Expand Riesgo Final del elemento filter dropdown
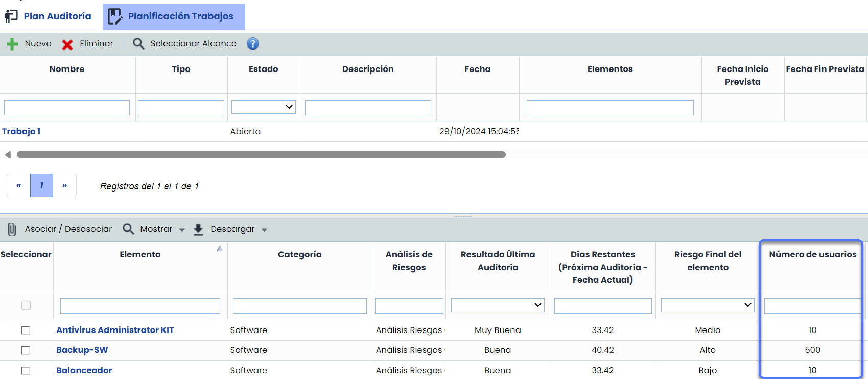The image size is (868, 379). coord(708,305)
